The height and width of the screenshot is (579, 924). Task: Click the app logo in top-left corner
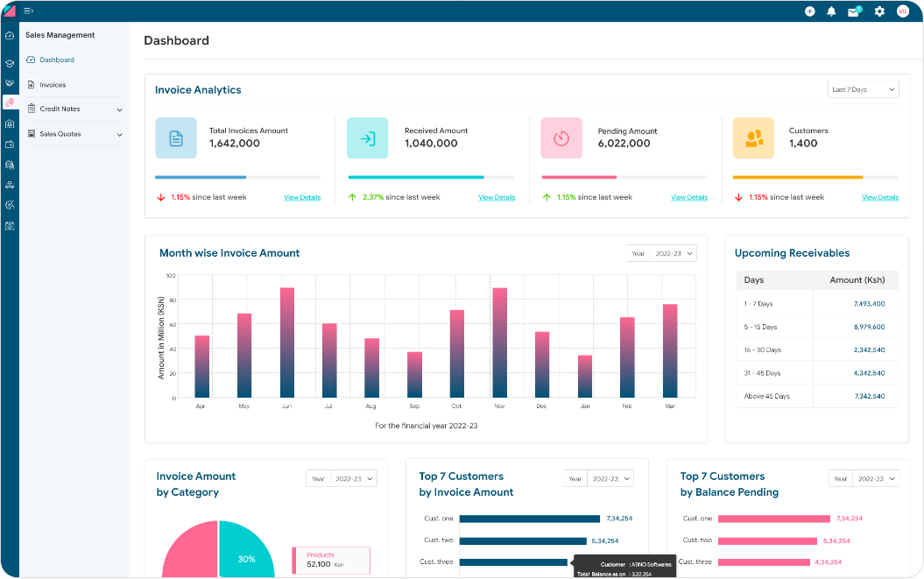pos(10,11)
